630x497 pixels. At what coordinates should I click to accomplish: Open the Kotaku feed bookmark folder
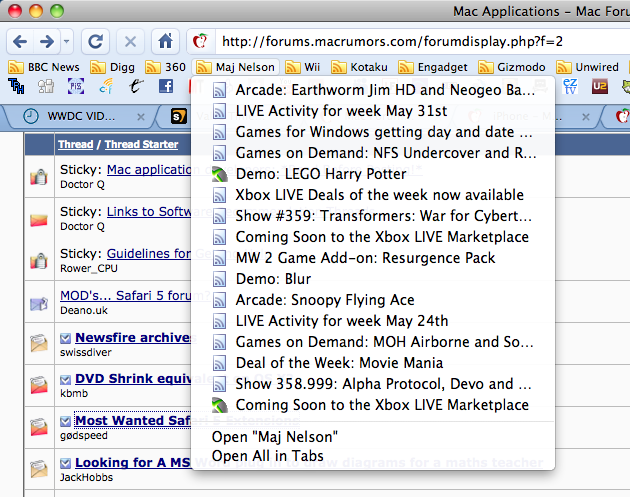point(359,67)
